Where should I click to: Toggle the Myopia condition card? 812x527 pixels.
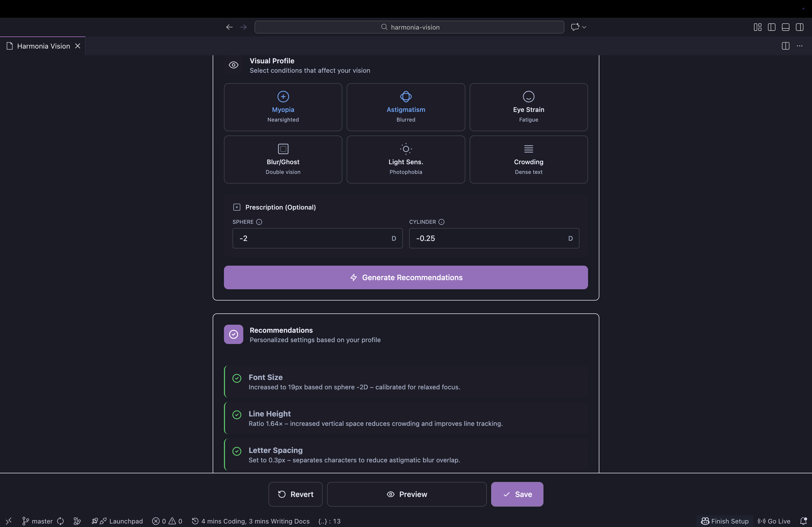tap(283, 107)
